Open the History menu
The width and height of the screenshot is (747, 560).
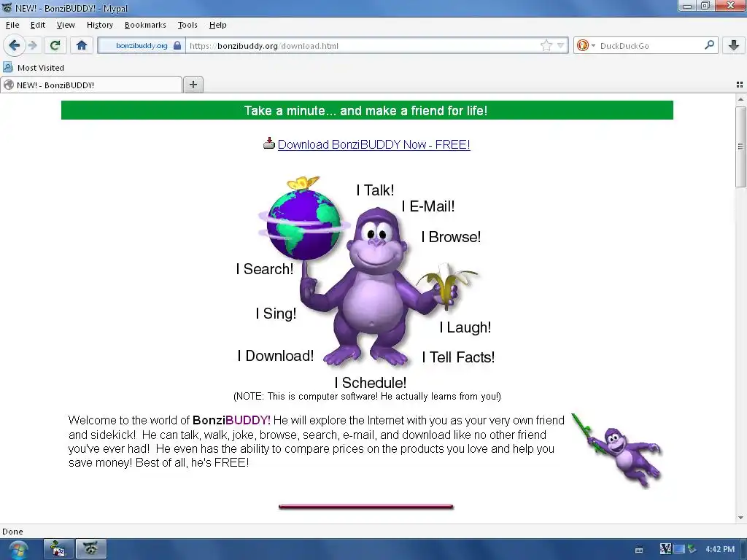(99, 25)
